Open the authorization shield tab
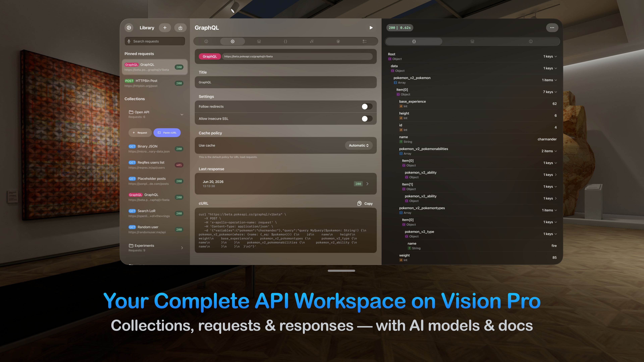The image size is (644, 362). tap(338, 41)
